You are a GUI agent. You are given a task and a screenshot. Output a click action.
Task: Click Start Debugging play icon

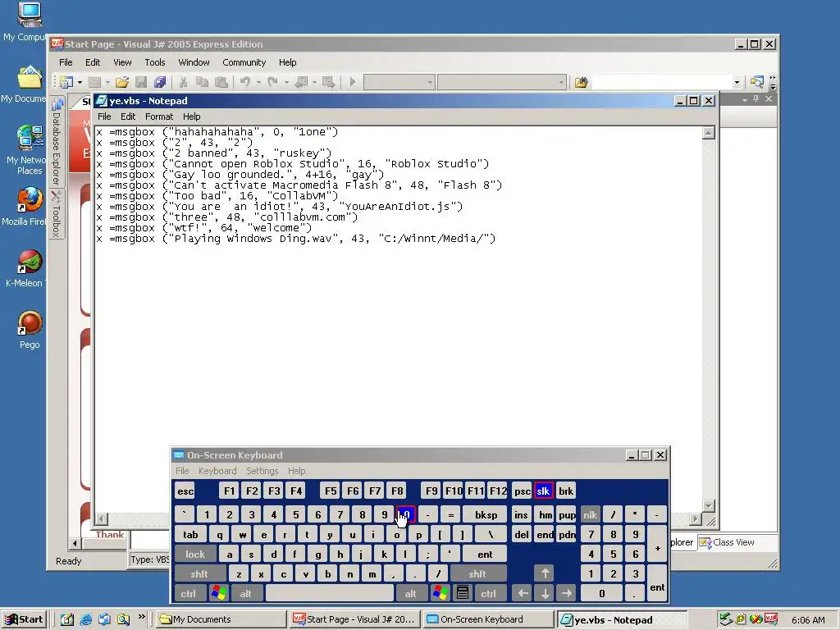[353, 82]
